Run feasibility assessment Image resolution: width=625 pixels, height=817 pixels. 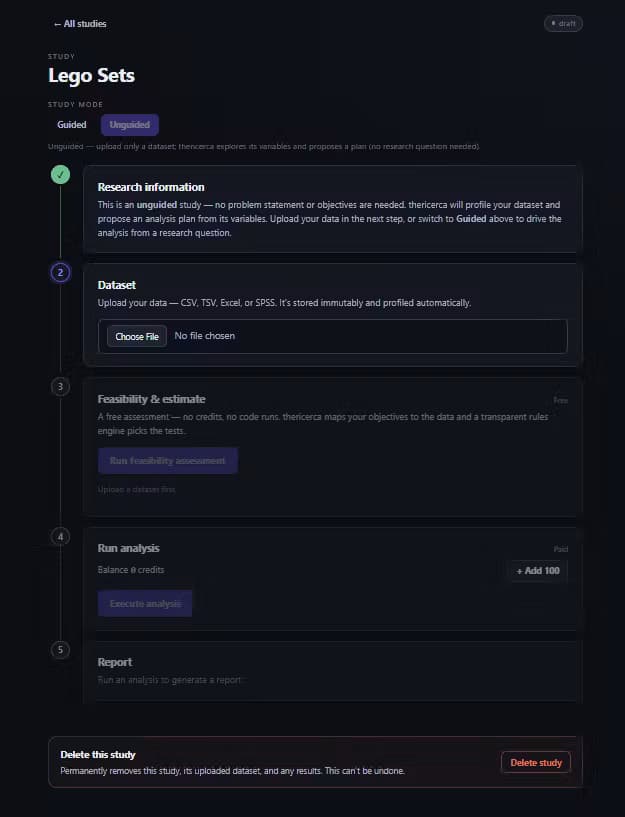(x=168, y=461)
